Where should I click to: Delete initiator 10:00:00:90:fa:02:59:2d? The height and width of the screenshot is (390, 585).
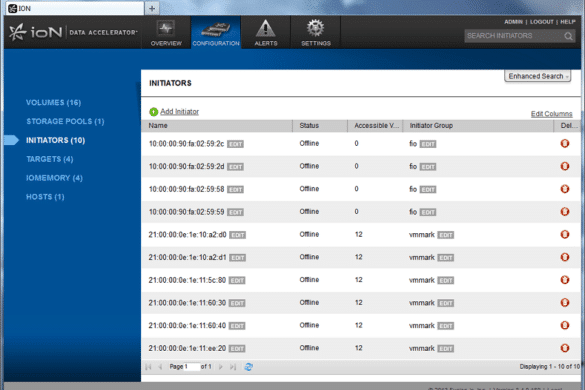point(565,166)
